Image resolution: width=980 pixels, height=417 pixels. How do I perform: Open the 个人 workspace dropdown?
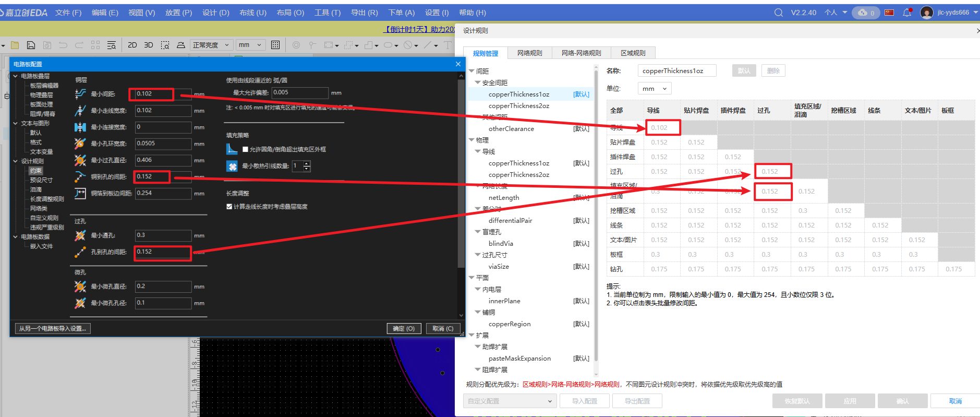pyautogui.click(x=836, y=13)
